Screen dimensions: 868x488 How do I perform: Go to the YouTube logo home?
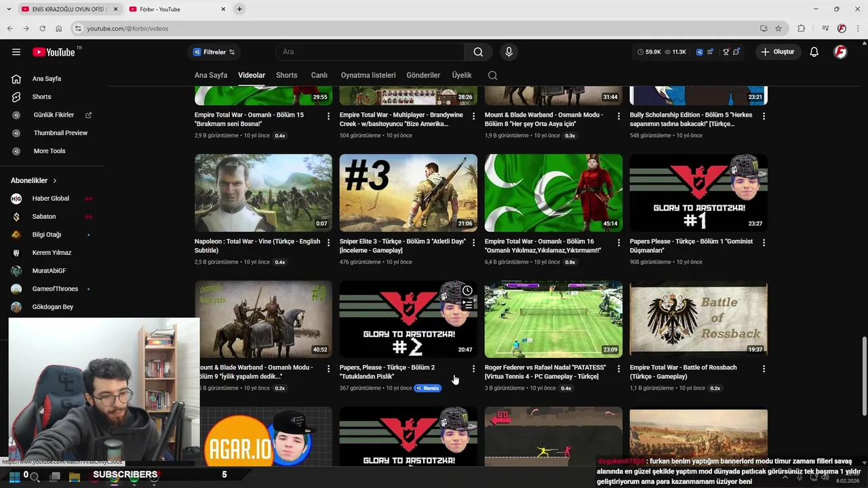54,52
